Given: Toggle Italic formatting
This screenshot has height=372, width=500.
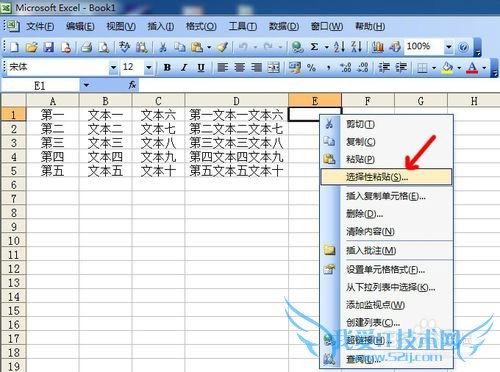Looking at the screenshot, I should [x=184, y=68].
